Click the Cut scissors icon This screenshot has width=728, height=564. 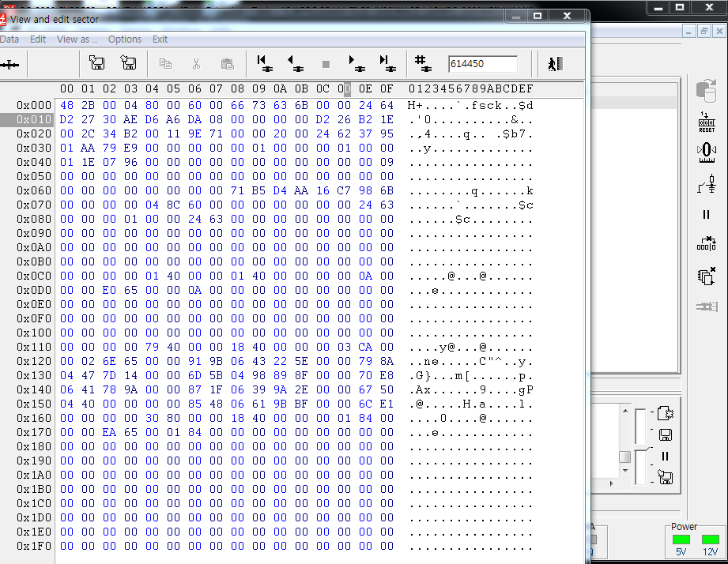coord(196,63)
